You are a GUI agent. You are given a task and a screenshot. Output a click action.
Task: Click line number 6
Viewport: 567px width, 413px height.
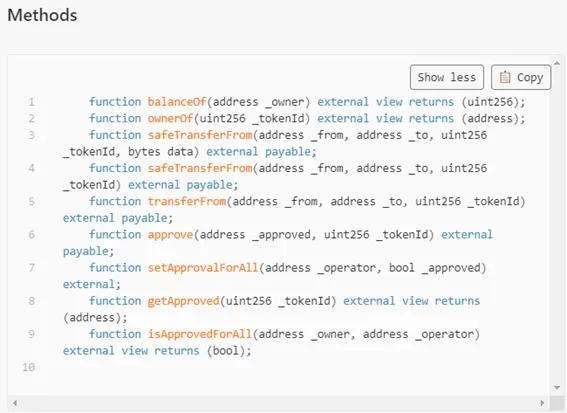[x=31, y=235]
